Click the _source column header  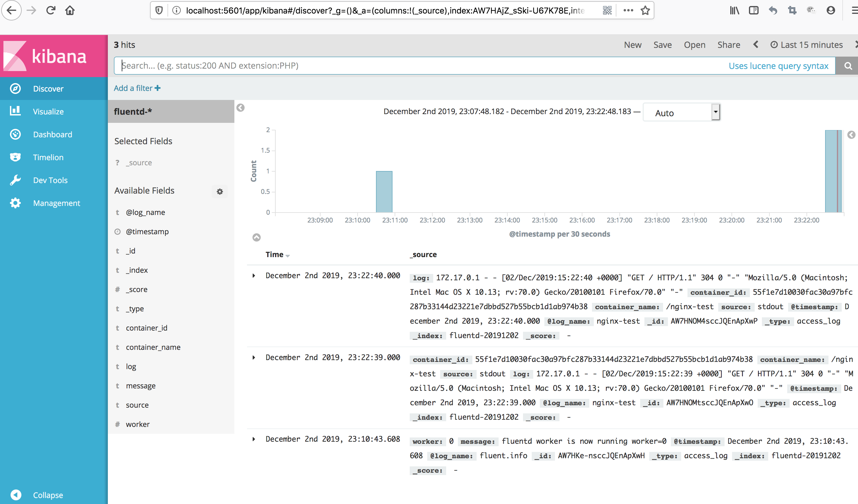point(423,254)
